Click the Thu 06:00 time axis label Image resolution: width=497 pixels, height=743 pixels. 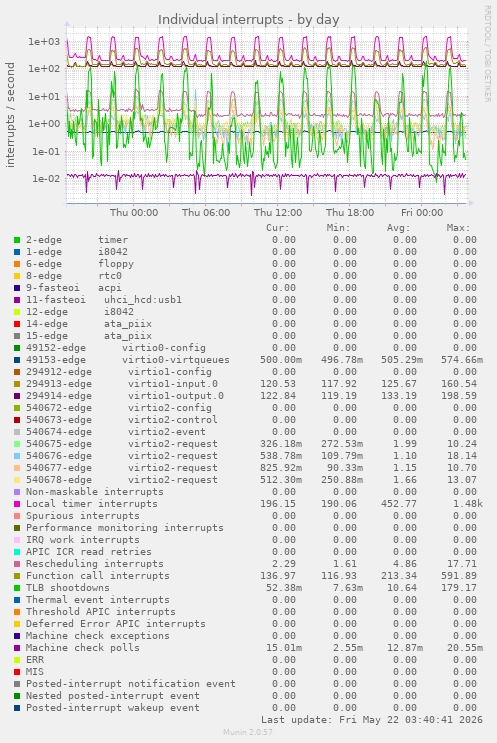pyautogui.click(x=206, y=213)
